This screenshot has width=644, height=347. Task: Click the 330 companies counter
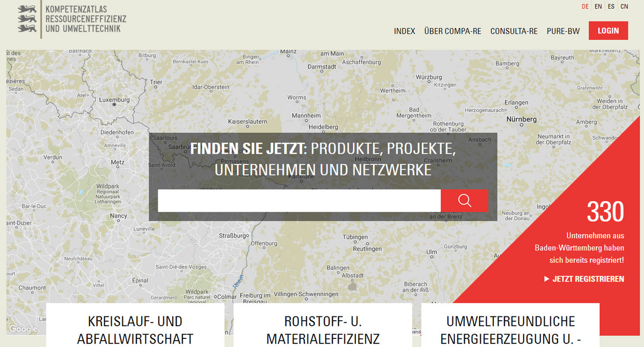point(605,212)
